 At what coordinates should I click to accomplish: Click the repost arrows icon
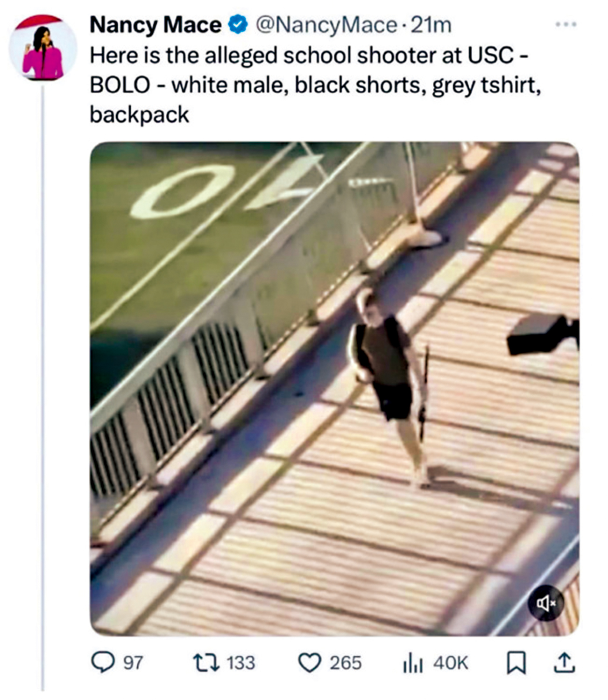click(x=206, y=663)
